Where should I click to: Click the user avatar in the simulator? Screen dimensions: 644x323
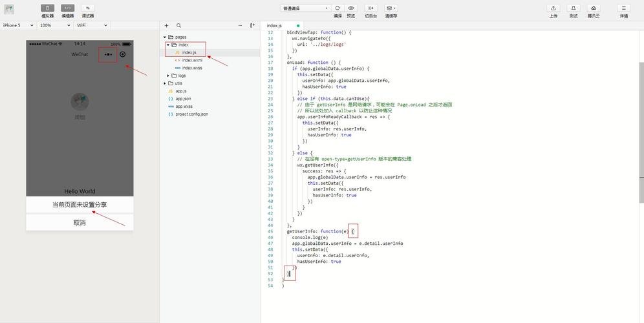pyautogui.click(x=80, y=102)
